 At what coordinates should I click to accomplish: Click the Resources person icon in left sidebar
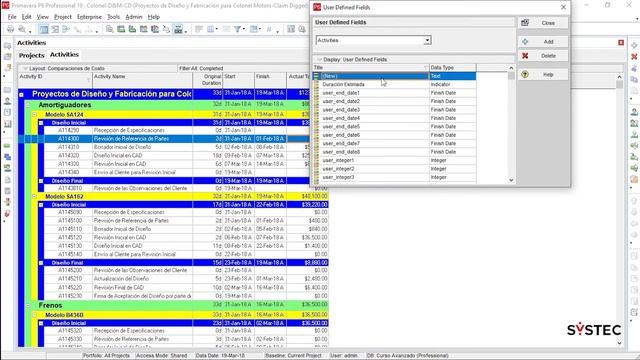click(7, 101)
